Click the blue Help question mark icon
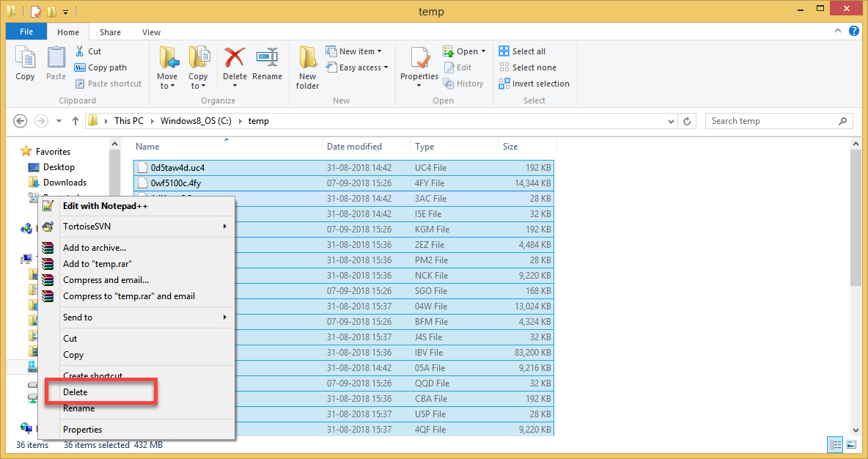The height and width of the screenshot is (459, 868). tap(854, 32)
